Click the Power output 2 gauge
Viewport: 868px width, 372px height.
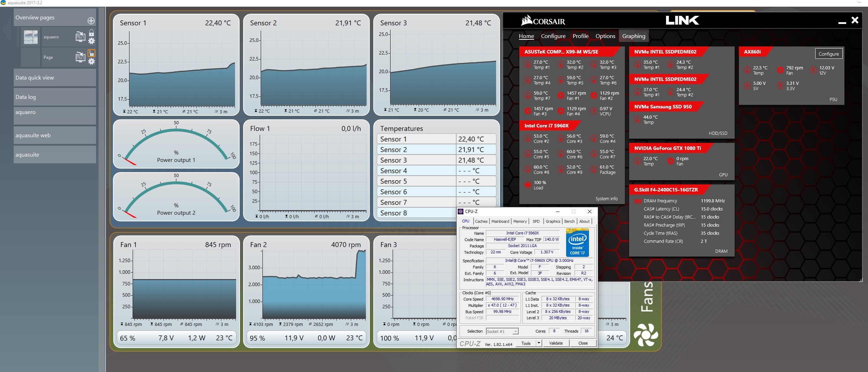coord(176,197)
